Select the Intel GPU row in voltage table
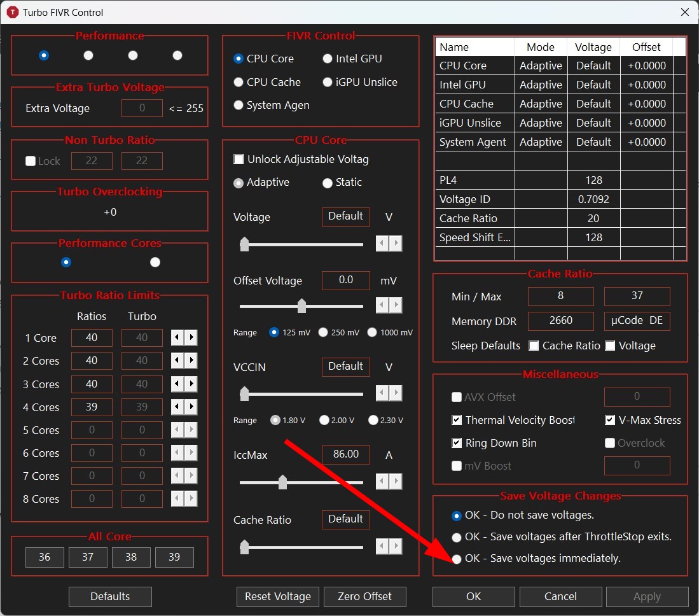The image size is (699, 616). 560,85
